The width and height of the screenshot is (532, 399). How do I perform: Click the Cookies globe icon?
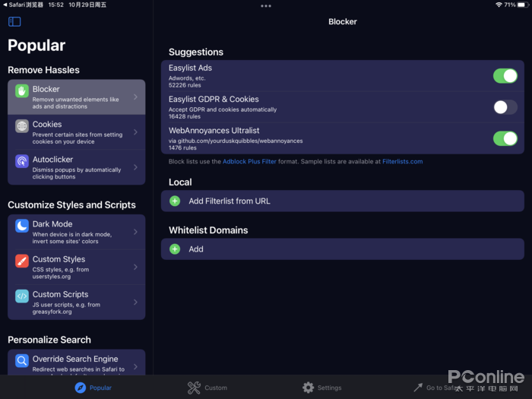(x=22, y=126)
